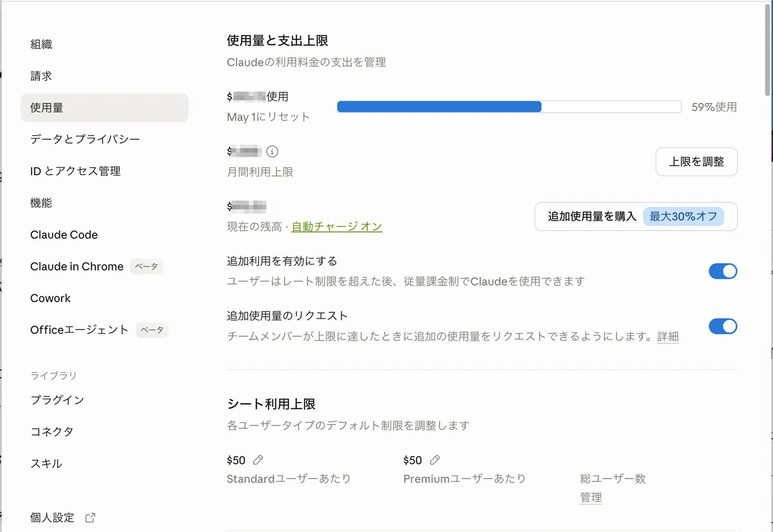Toggle the 追加利用を有効にする switch
Viewport: 773px width, 532px height.
tap(723, 271)
